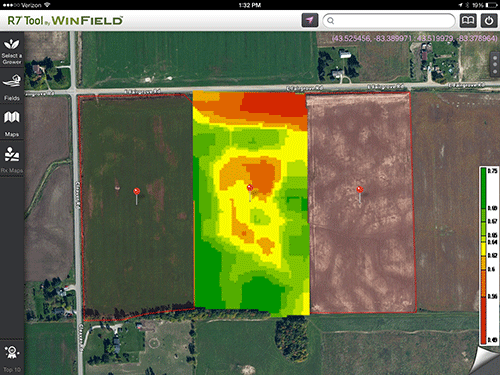Tap the battery indicator in status bar
Image resolution: width=500 pixels, height=375 pixels.
(491, 5)
